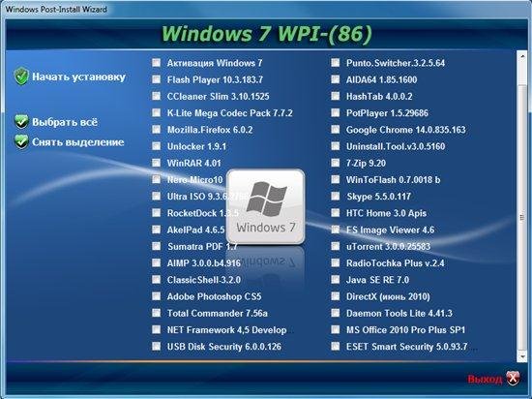Click the shield icon beside Выбрать всё
This screenshot has width=532, height=399.
pyautogui.click(x=21, y=122)
